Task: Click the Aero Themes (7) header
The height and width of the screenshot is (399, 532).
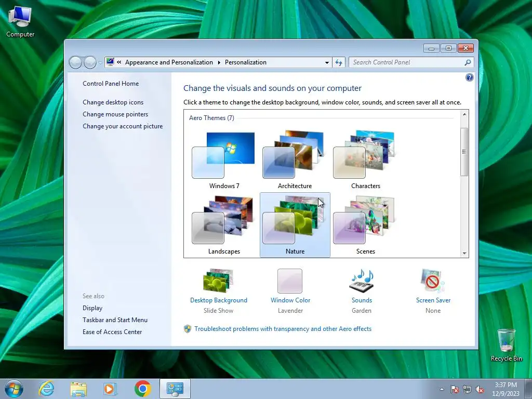Action: [211, 118]
